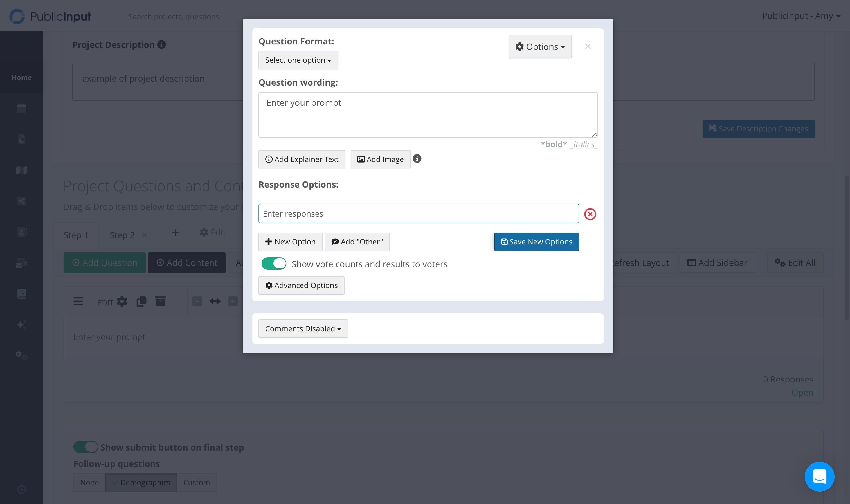Open the Comments Disabled dropdown
Screen dimensions: 850x504
(303, 328)
